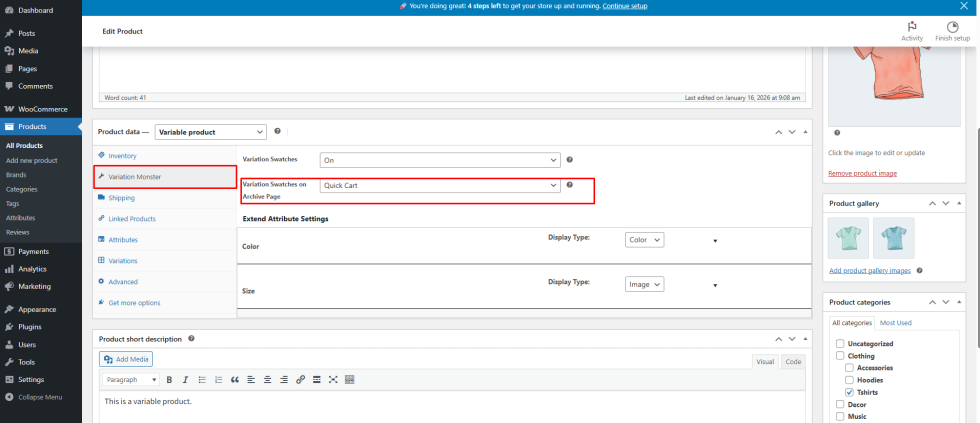Click the Add Media button
This screenshot has width=980, height=423.
point(126,359)
